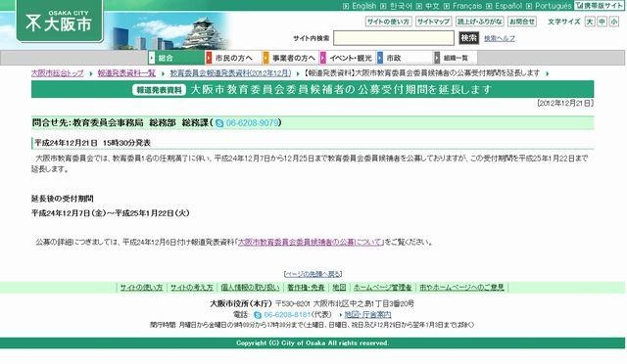Focus the サイト内検索 search field

pyautogui.click(x=394, y=38)
